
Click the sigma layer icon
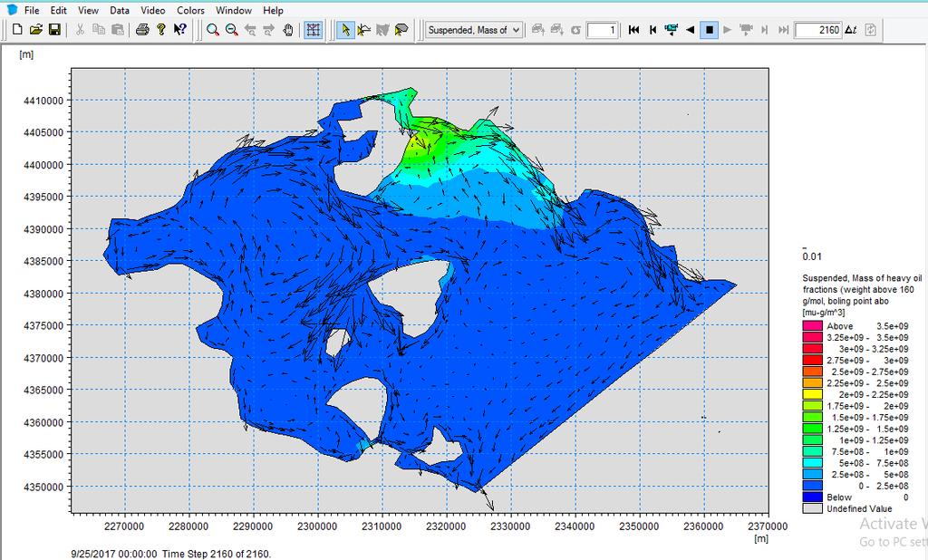click(575, 30)
